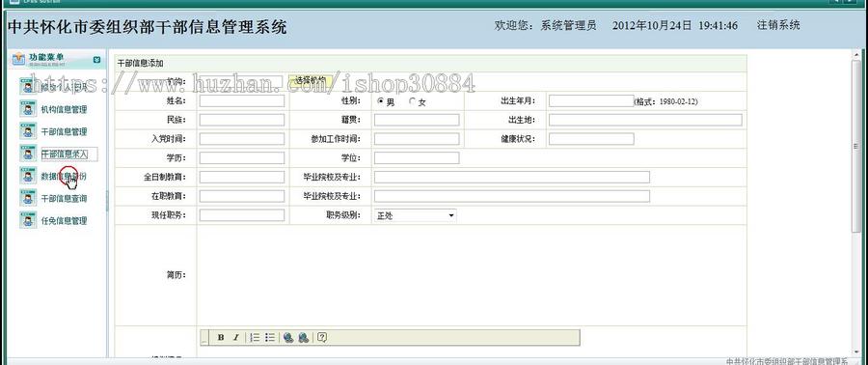Click into the 出生地 input field

click(645, 120)
